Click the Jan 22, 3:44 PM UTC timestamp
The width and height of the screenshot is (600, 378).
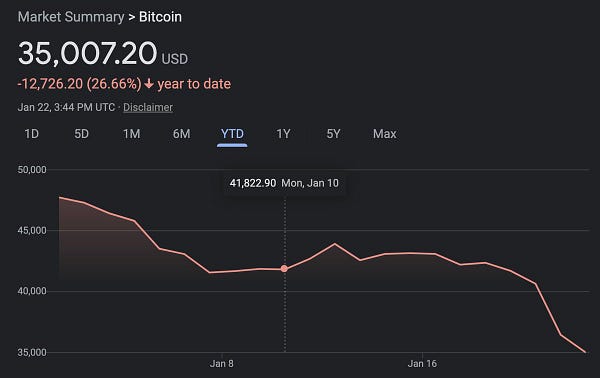coord(66,108)
